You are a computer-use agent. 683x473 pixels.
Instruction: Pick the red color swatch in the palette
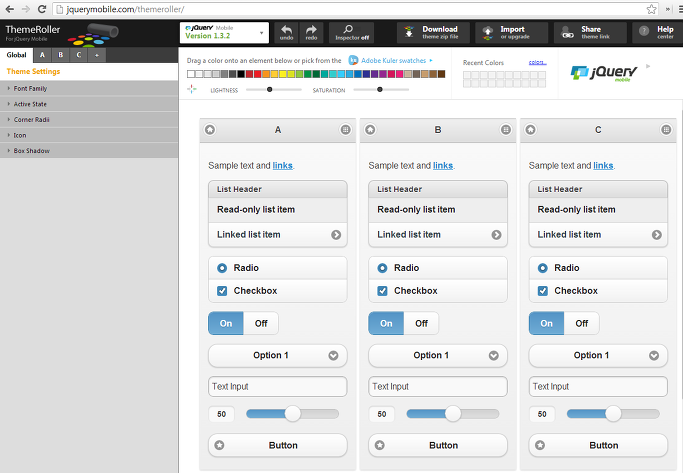point(257,74)
